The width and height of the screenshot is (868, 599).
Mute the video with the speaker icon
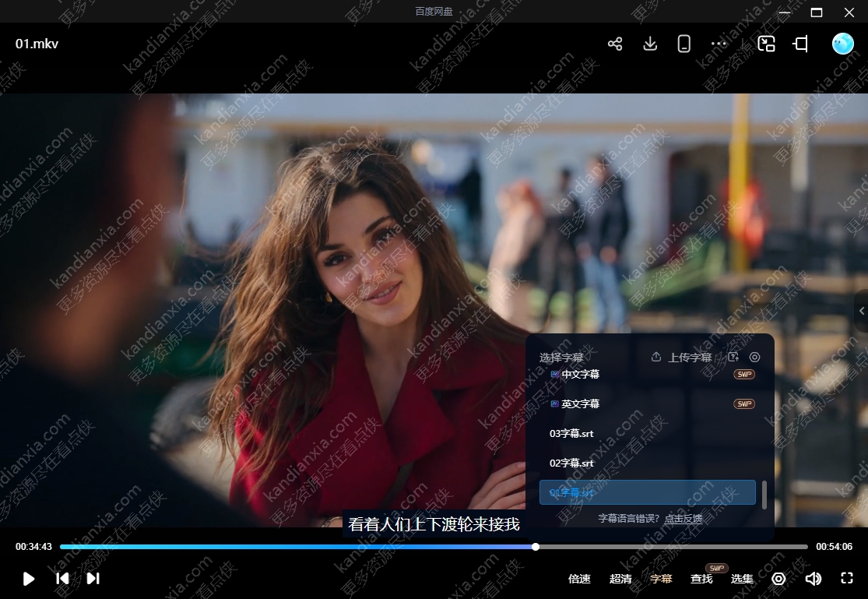point(813,579)
